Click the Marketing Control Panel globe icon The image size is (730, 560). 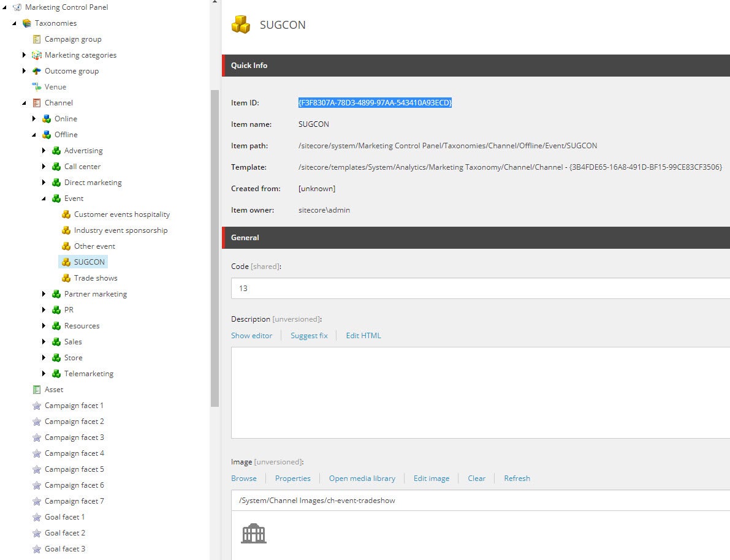click(17, 7)
